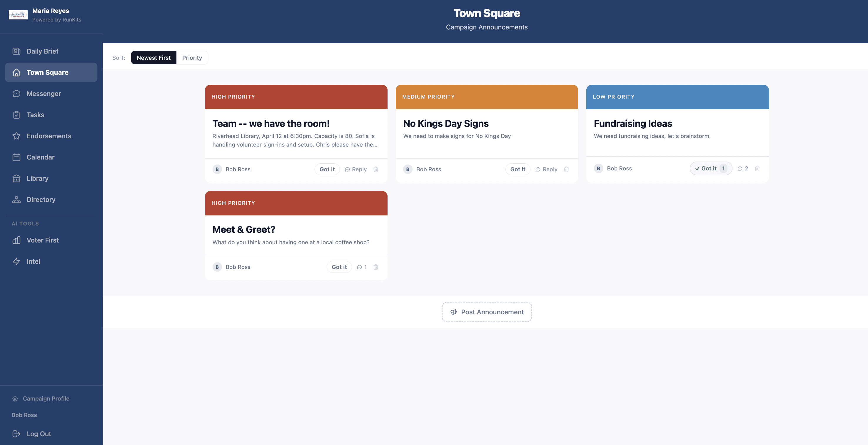Open the Meet & Greet? announcement title
The image size is (868, 445).
[x=244, y=230]
